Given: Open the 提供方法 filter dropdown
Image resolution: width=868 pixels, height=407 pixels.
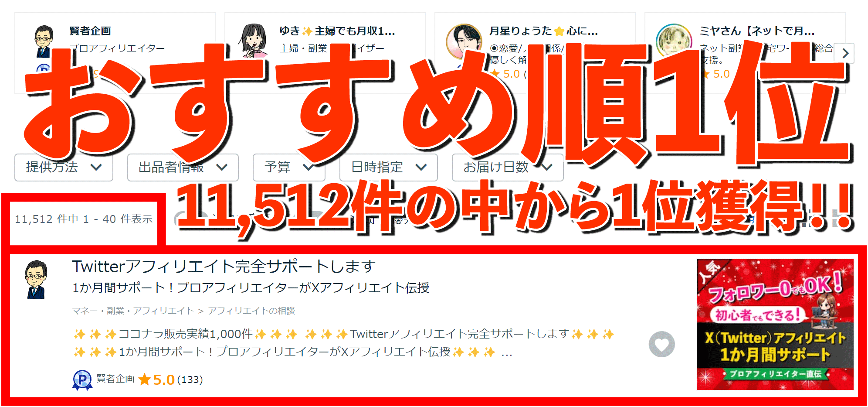Looking at the screenshot, I should click(x=64, y=167).
